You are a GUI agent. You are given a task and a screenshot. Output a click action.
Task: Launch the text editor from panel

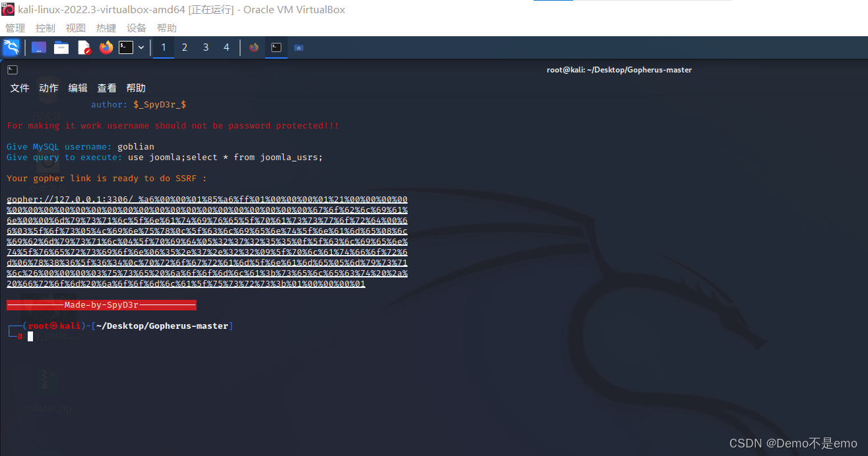[x=84, y=47]
